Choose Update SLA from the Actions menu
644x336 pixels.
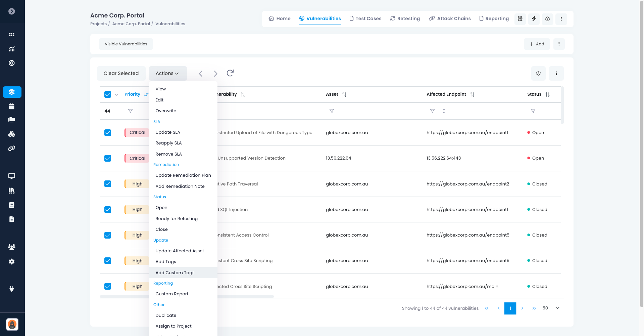click(167, 132)
